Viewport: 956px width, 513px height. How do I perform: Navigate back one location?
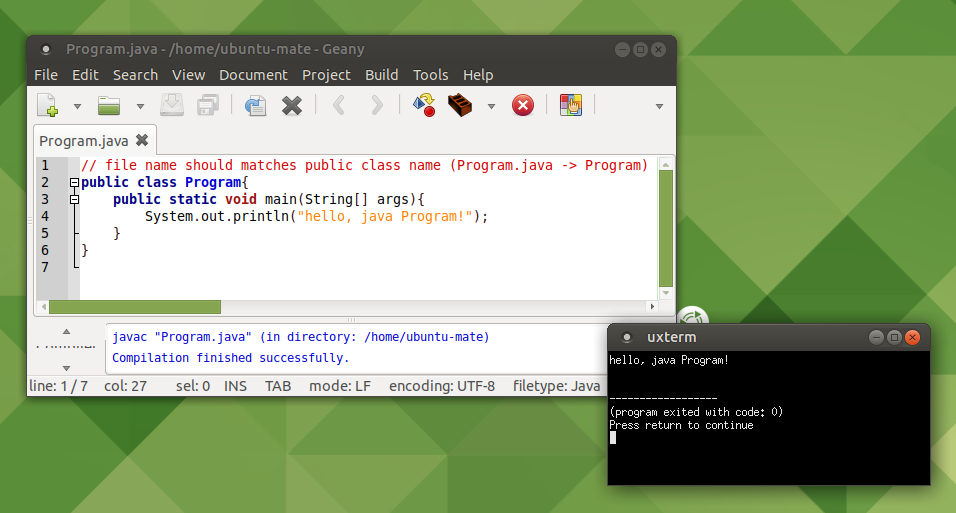tap(339, 106)
